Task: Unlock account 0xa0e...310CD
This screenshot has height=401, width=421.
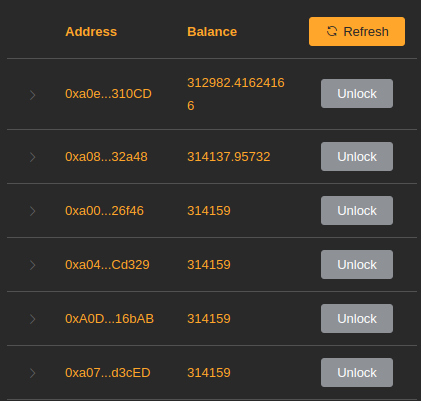Action: point(357,94)
